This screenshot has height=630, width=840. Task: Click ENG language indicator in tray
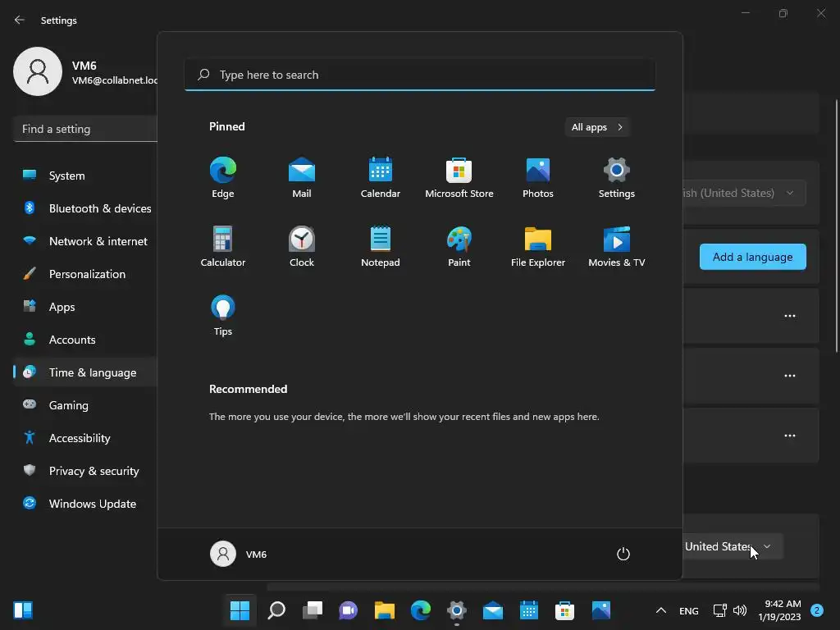[x=689, y=610]
